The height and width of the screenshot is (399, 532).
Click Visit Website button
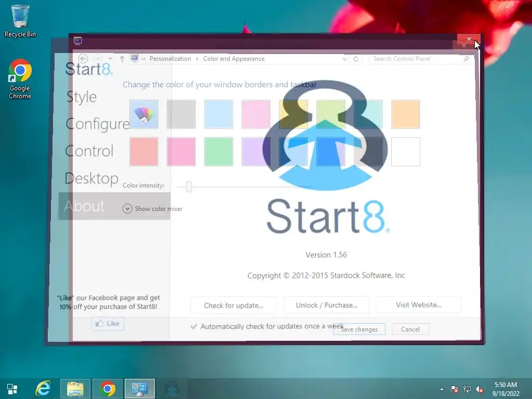(x=419, y=304)
